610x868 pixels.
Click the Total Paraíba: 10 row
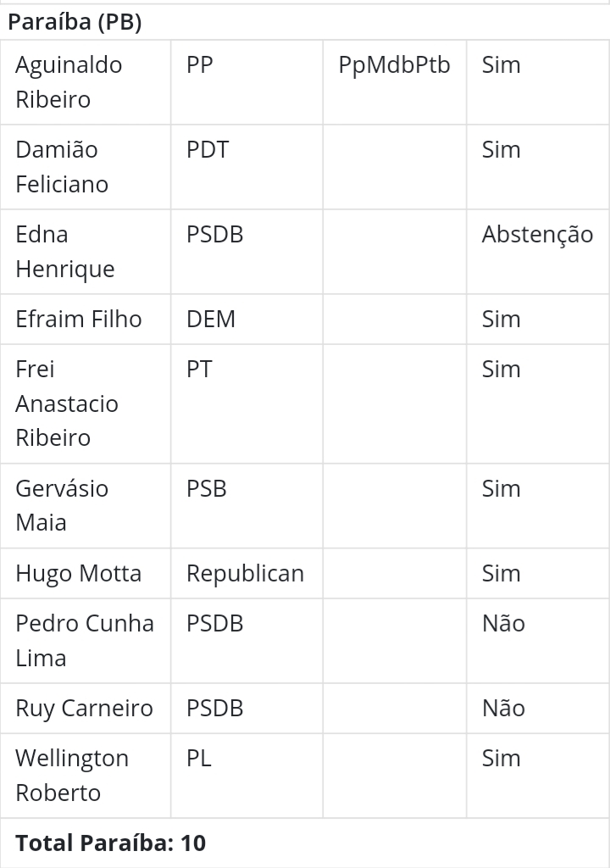pos(111,843)
